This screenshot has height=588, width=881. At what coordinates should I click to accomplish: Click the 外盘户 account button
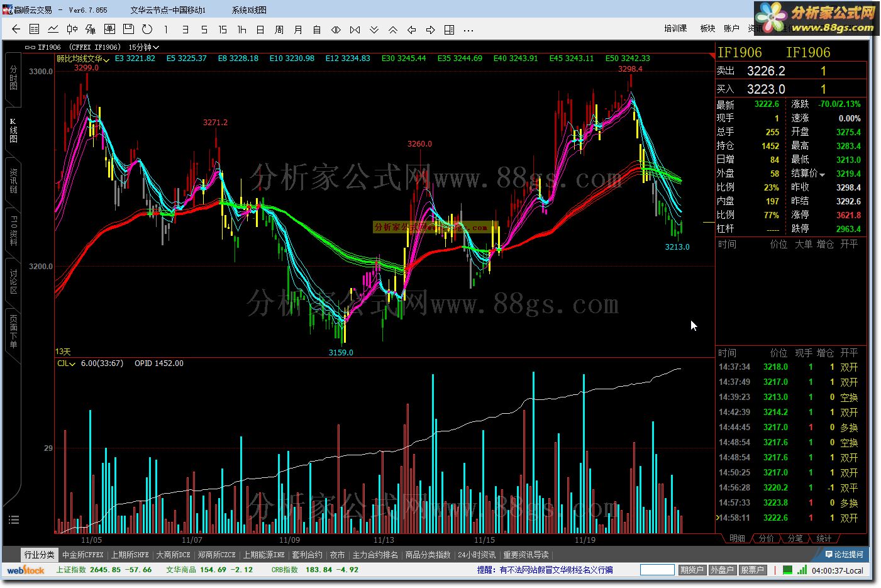(722, 570)
